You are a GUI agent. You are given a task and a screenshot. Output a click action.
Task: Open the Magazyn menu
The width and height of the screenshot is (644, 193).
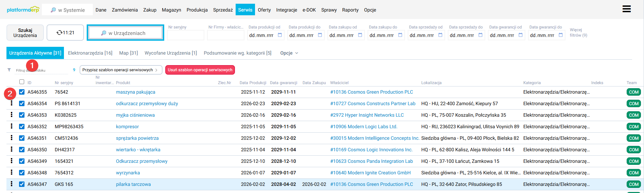click(x=171, y=10)
